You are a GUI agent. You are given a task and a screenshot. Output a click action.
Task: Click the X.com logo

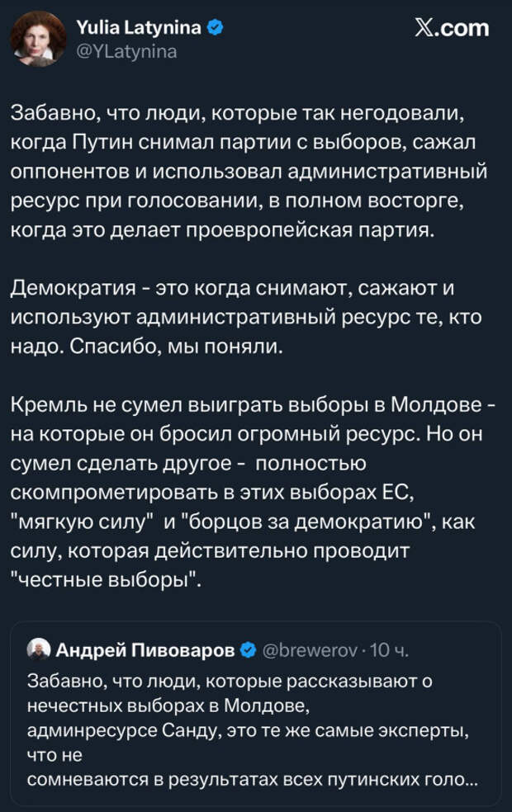point(451,28)
